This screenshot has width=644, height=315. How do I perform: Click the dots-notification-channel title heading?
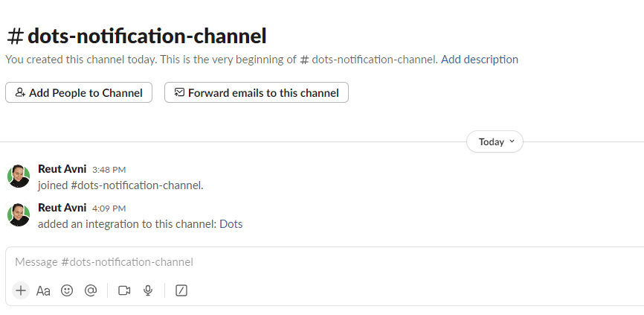click(137, 36)
